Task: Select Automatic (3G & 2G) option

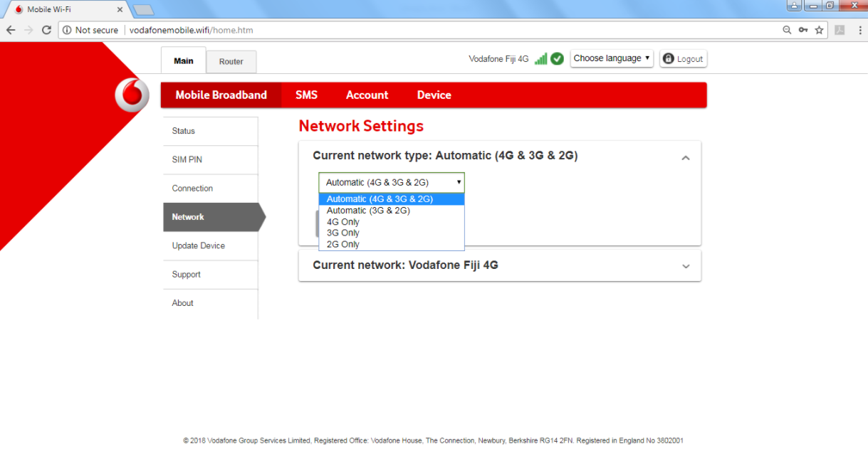Action: 392,211
